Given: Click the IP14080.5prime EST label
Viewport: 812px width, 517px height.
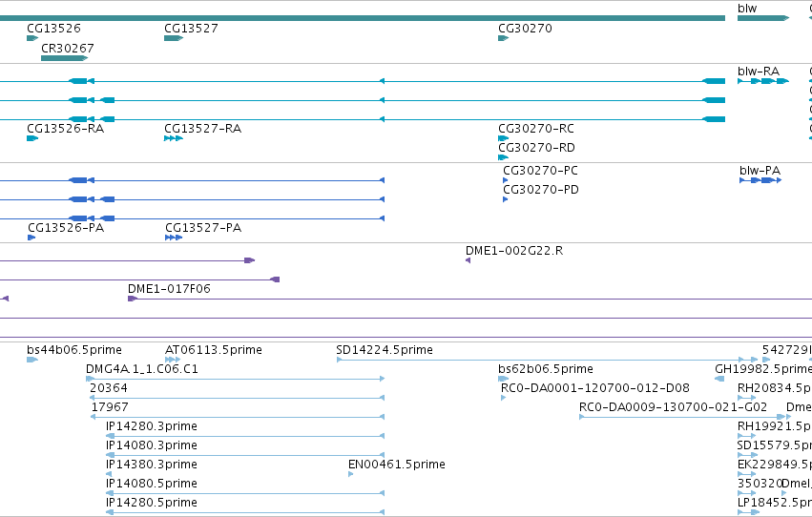Looking at the screenshot, I should [151, 484].
